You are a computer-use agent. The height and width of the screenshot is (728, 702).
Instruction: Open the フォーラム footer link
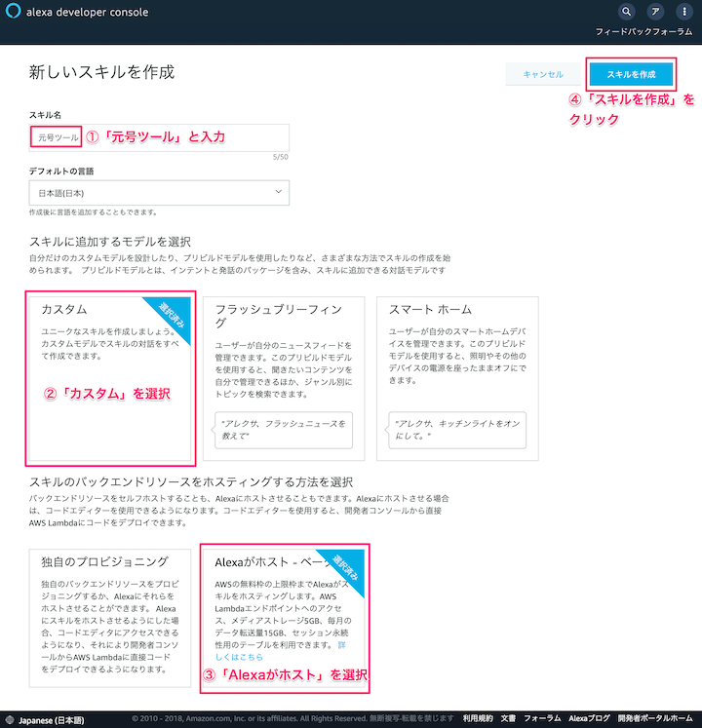point(542,718)
